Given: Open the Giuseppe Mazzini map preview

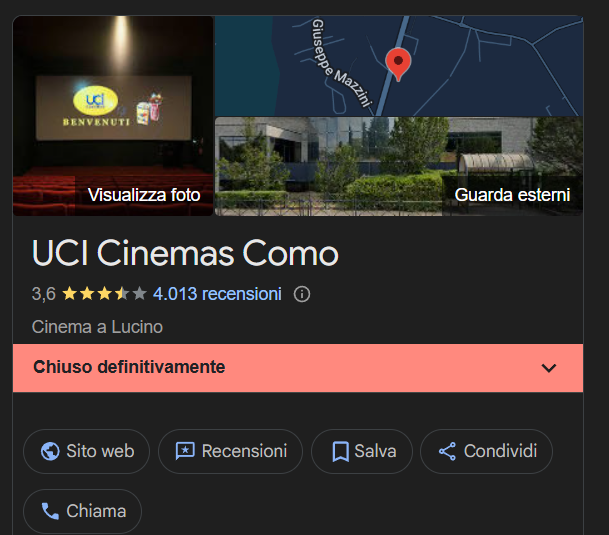Looking at the screenshot, I should pyautogui.click(x=399, y=66).
